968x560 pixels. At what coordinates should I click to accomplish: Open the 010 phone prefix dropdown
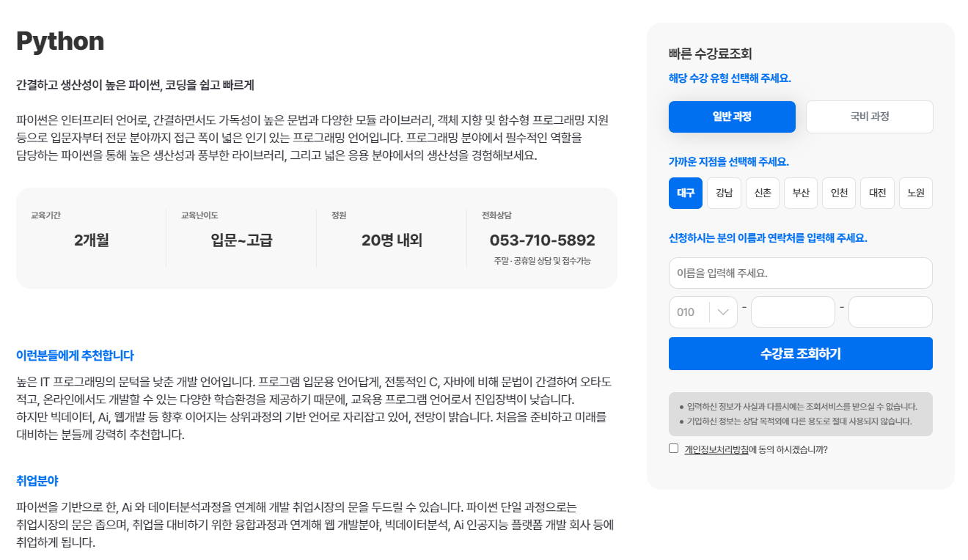703,312
